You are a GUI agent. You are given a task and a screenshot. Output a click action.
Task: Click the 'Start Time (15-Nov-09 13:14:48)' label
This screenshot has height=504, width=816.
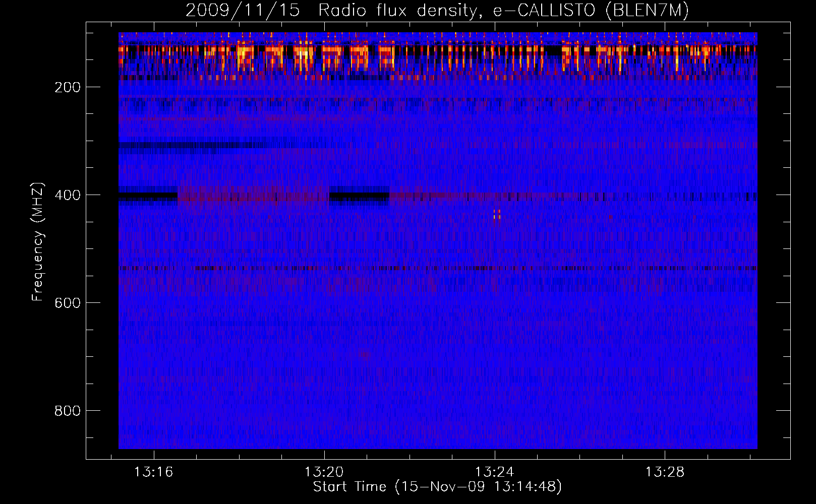[x=437, y=487]
